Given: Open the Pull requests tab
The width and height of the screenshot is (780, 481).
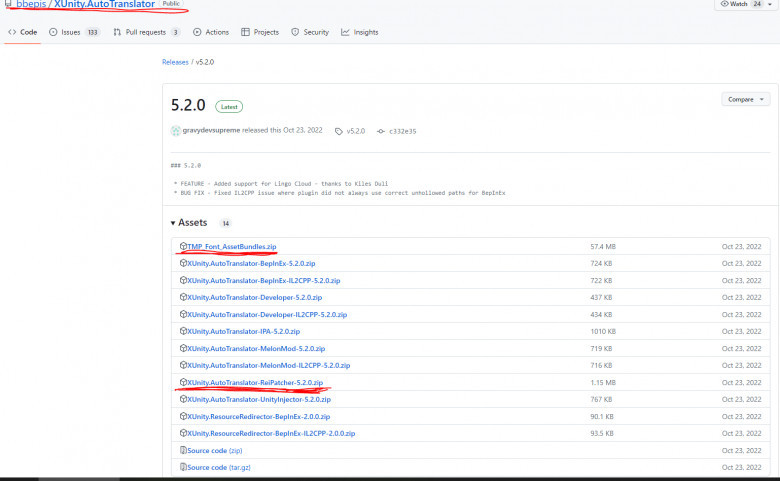Looking at the screenshot, I should [x=145, y=32].
